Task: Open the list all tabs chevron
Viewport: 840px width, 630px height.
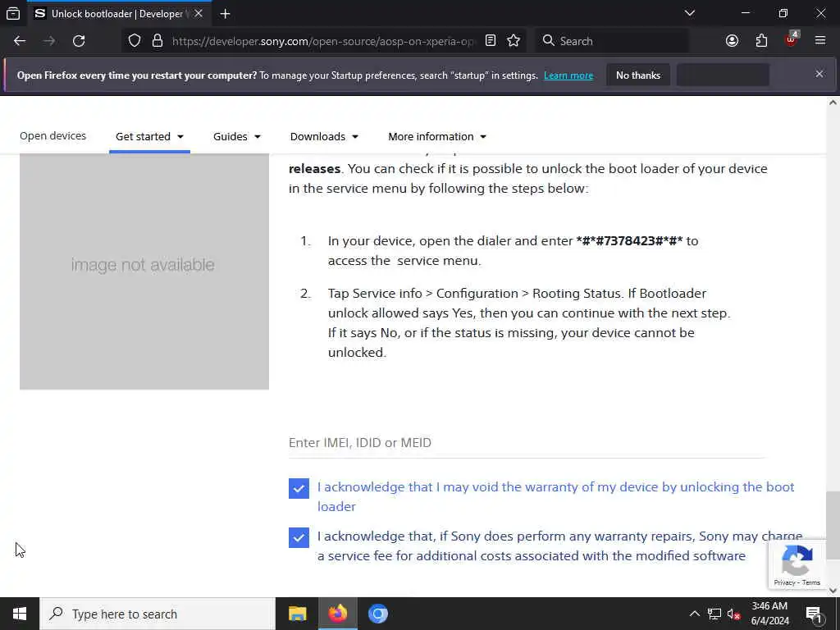Action: [x=689, y=13]
